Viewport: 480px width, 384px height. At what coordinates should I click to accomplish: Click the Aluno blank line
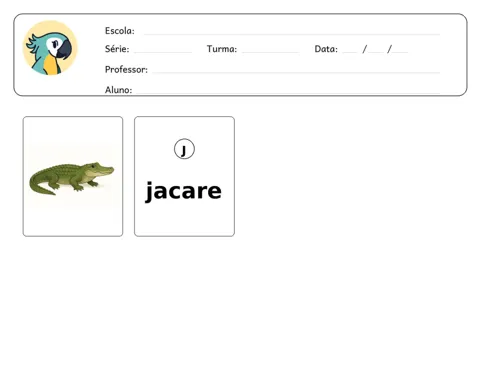[x=288, y=92]
